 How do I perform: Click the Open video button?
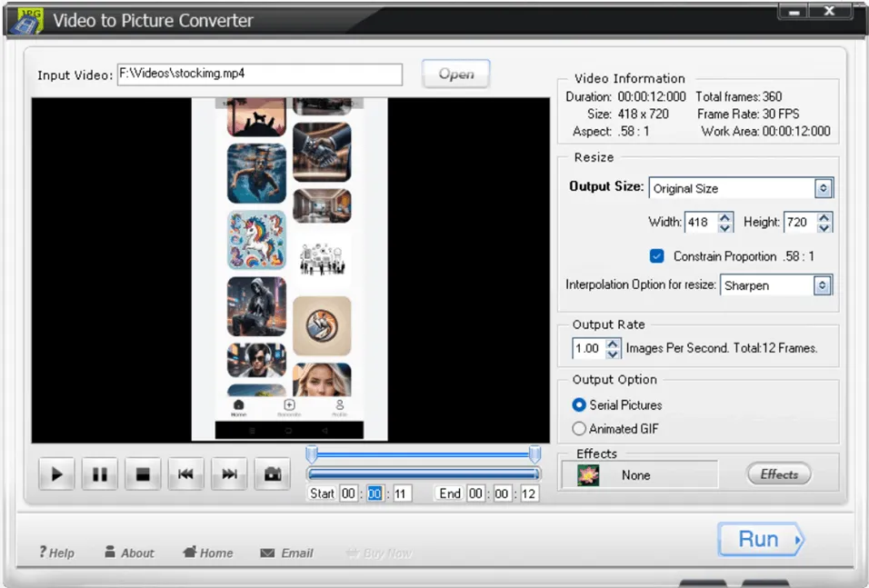tap(455, 75)
